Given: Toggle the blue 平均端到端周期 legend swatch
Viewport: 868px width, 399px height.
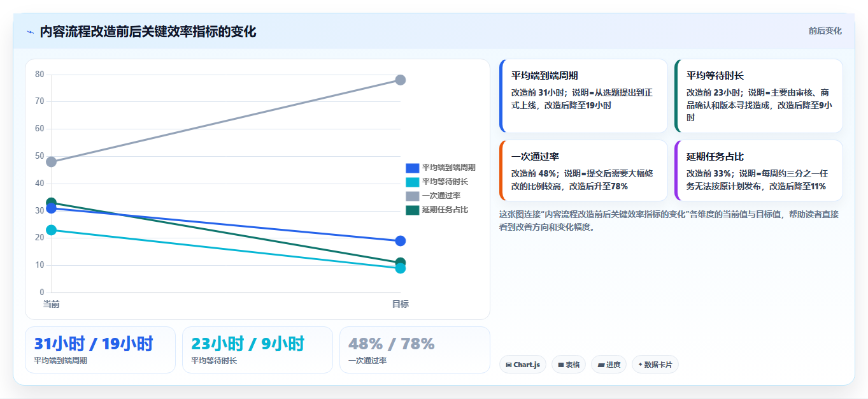Looking at the screenshot, I should [x=412, y=168].
